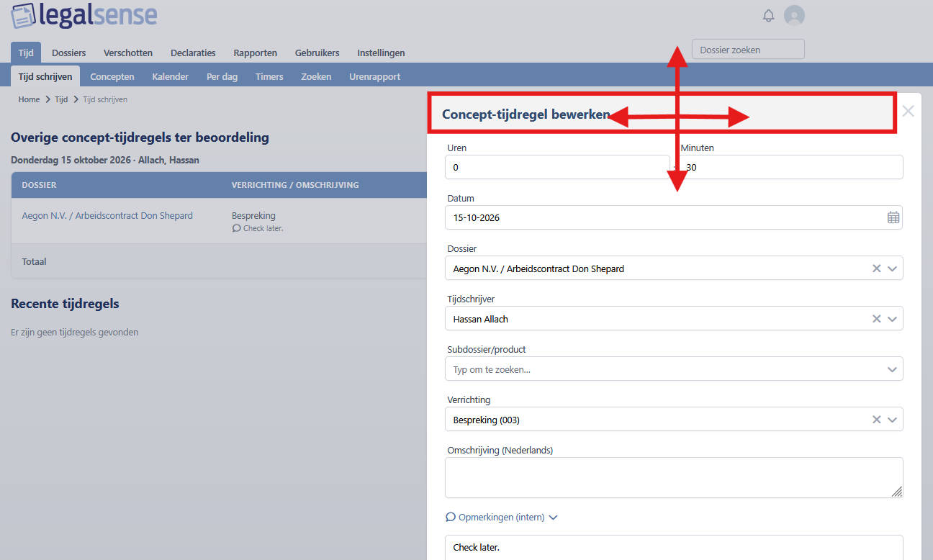Click the Tijd breadcrumb link
Screen dimensions: 933x560
(x=61, y=99)
